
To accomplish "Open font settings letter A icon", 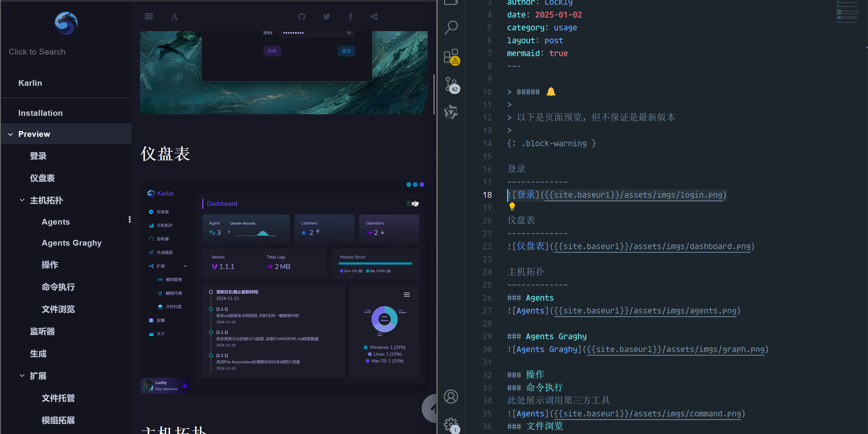I will coord(174,17).
